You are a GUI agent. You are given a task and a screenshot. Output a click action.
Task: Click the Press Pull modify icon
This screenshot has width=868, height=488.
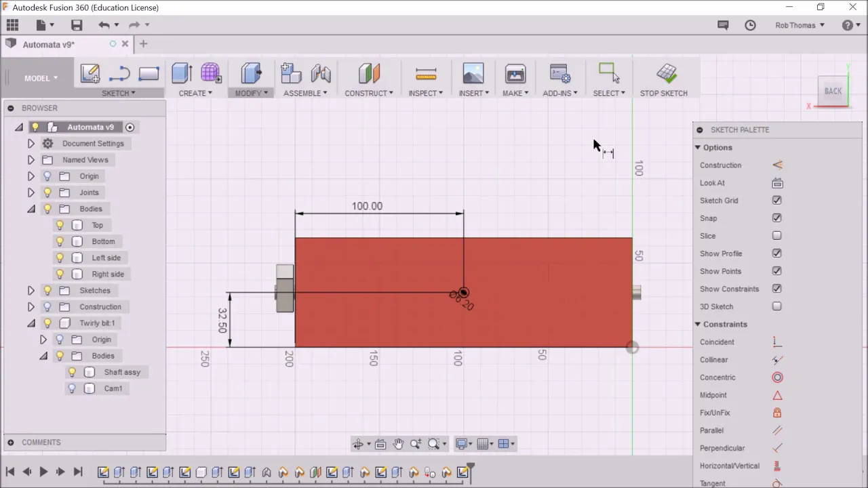[x=251, y=73]
